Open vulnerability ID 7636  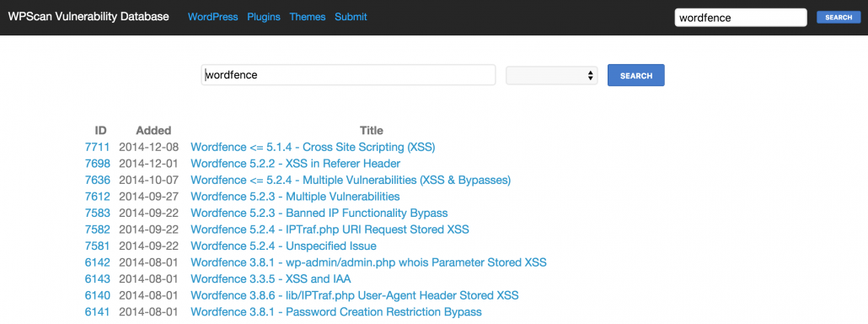point(98,180)
